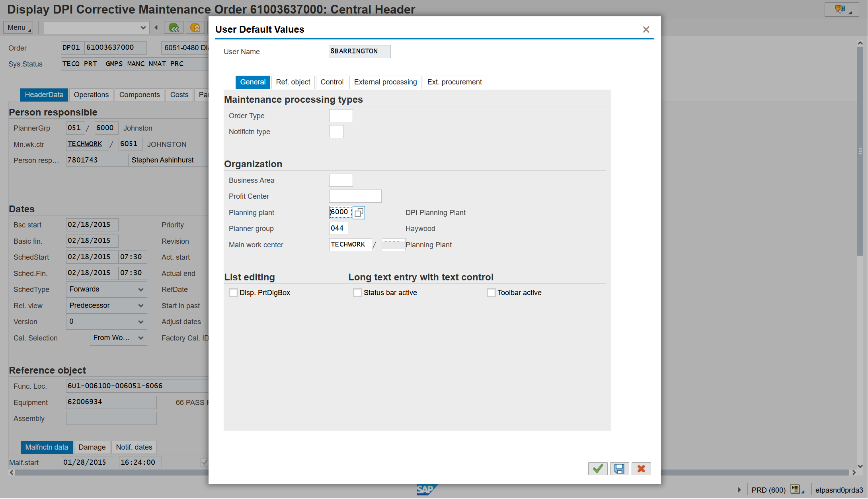
Task: Click scroll-right arrow on horizontal scrollbar
Action: pos(854,472)
